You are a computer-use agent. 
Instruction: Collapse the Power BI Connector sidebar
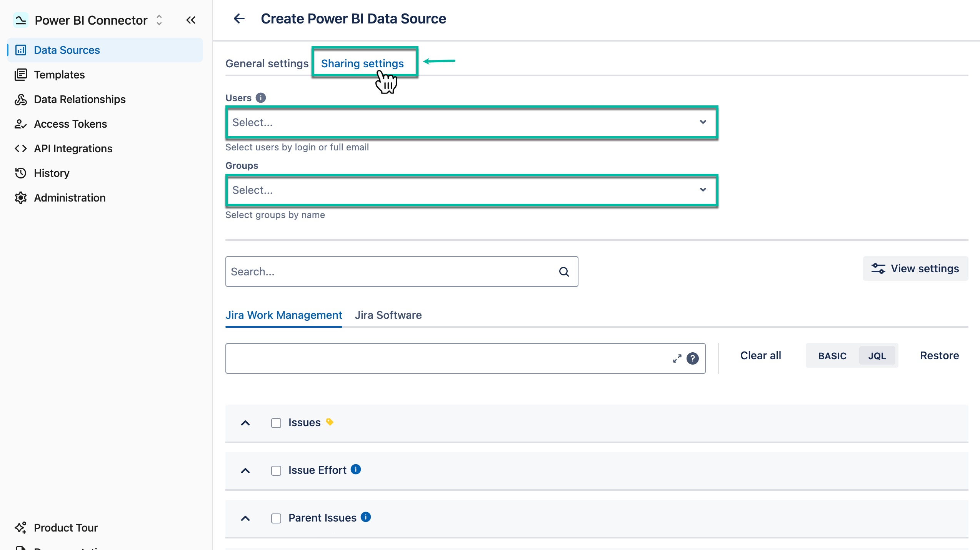(x=190, y=20)
